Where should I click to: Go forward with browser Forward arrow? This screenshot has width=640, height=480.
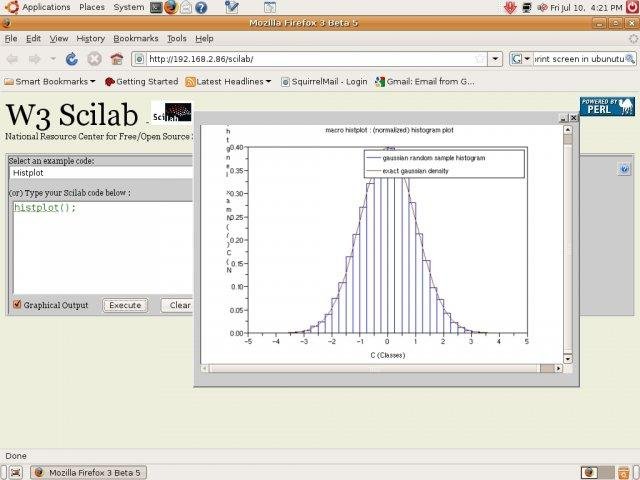click(35, 59)
